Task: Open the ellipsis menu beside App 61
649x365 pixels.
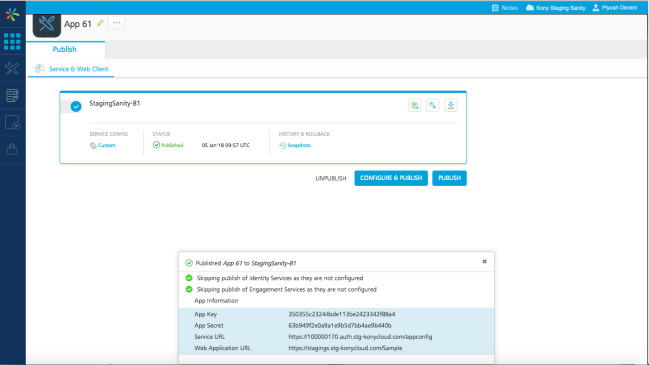Action: (116, 23)
